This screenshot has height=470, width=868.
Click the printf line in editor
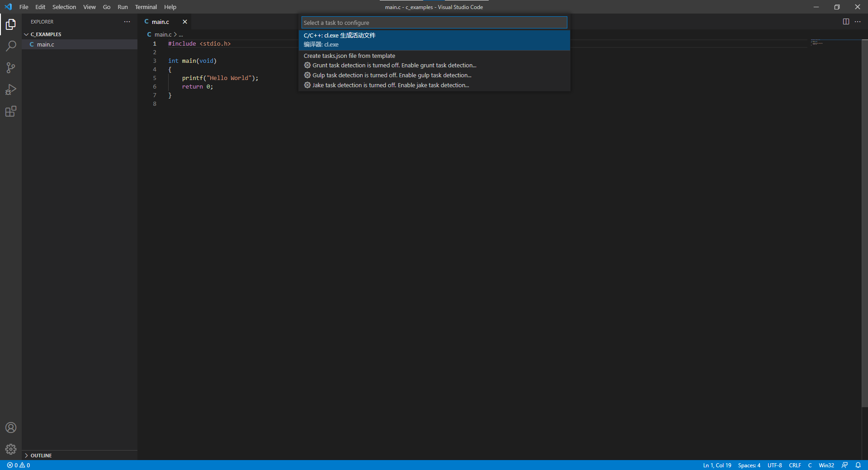tap(220, 78)
